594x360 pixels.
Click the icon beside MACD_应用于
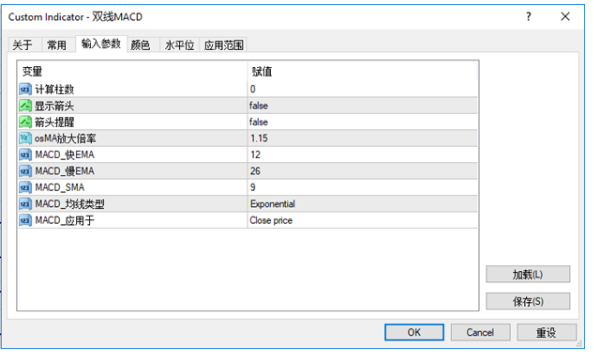25,220
